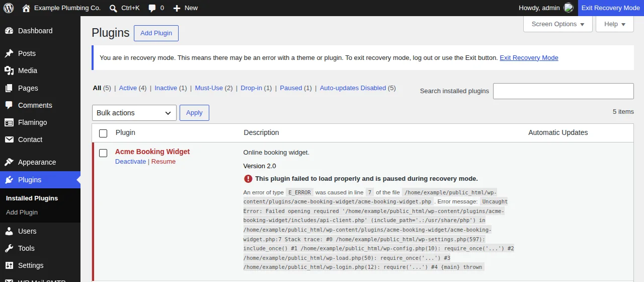Viewport: 644px width, 282px height.
Task: Show All (5) plugins filter
Action: 102,88
